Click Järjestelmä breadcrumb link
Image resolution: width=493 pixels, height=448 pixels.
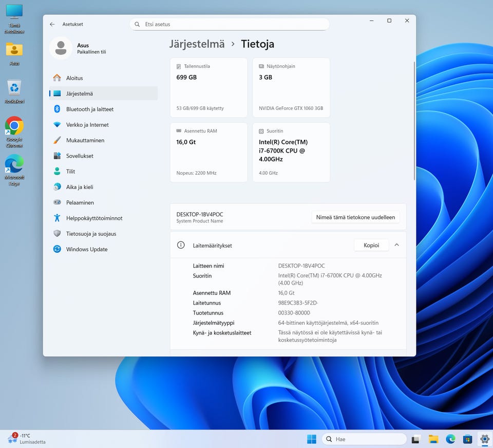point(197,44)
